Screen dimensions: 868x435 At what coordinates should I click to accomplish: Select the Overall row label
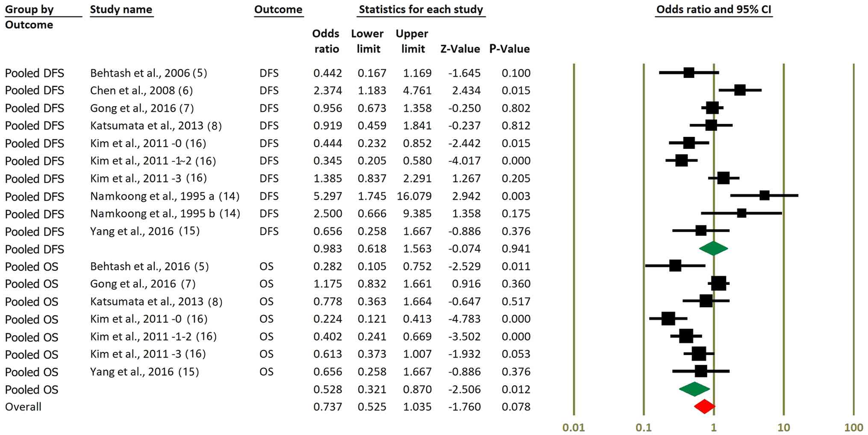coord(23,407)
